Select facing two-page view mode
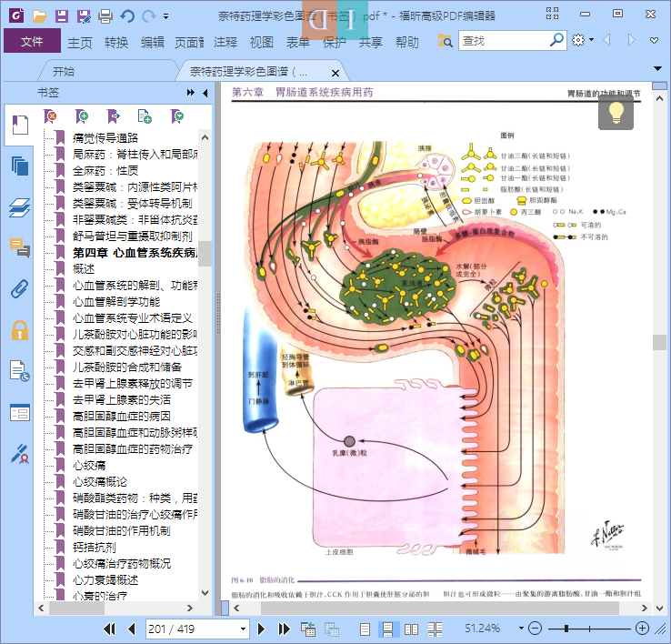This screenshot has width=671, height=644. coord(411,629)
